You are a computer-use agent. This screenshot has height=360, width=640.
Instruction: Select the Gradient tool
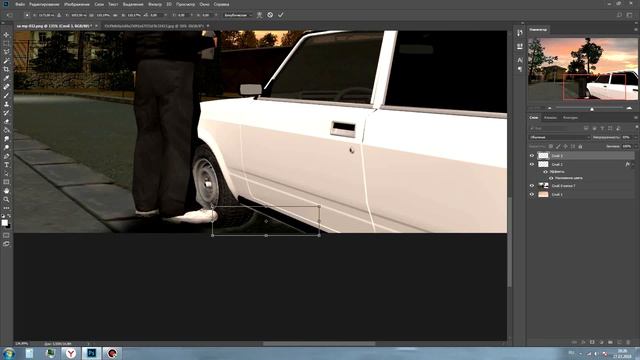click(6, 130)
